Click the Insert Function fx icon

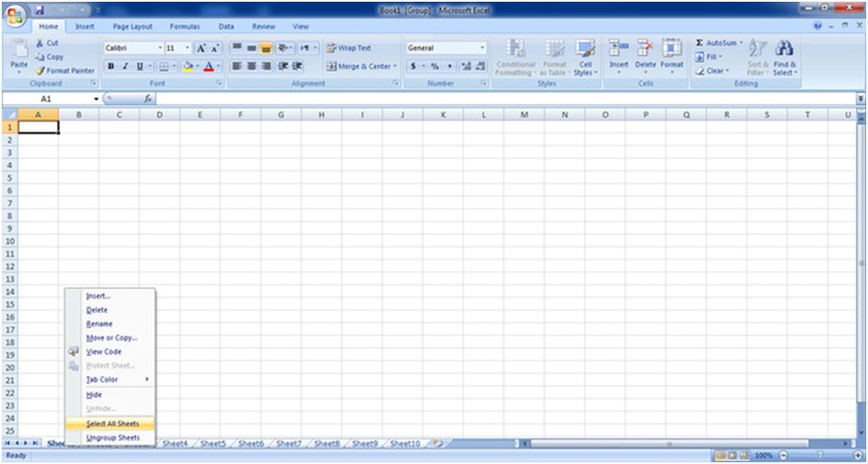[x=149, y=99]
